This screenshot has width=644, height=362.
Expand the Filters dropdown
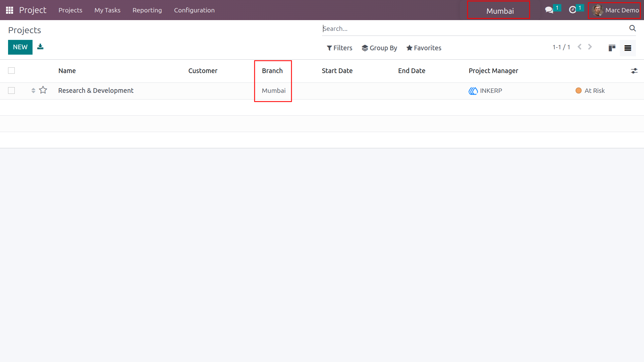click(339, 48)
